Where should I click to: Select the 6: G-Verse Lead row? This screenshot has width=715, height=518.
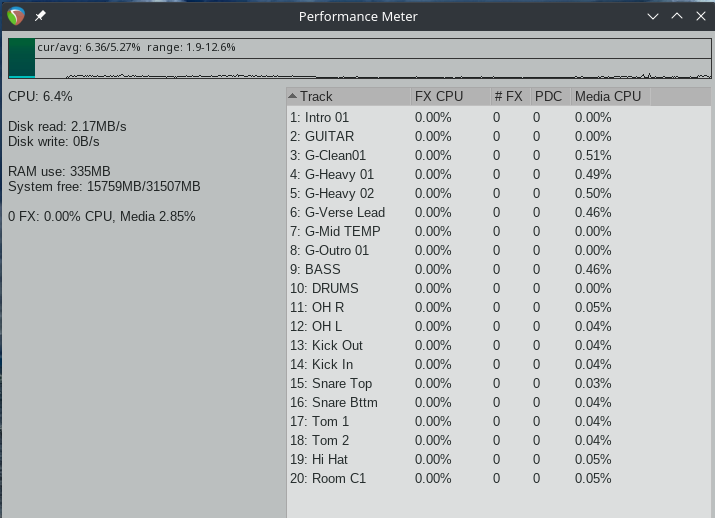tap(499, 212)
